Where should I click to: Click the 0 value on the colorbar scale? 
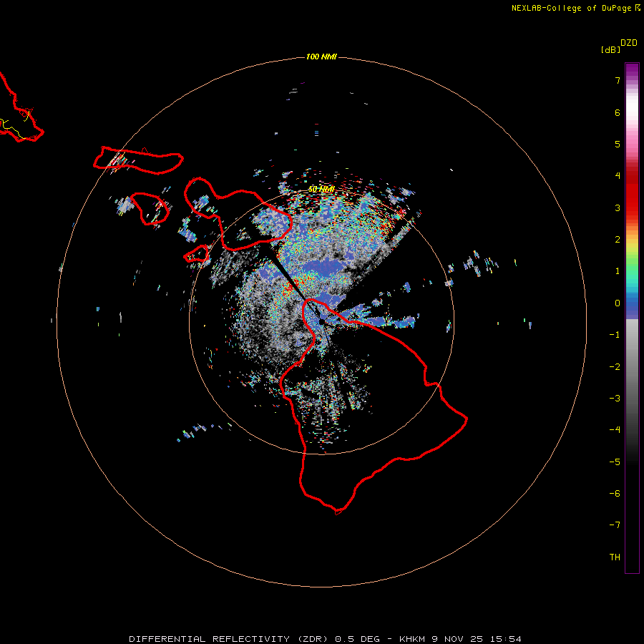pyautogui.click(x=618, y=303)
